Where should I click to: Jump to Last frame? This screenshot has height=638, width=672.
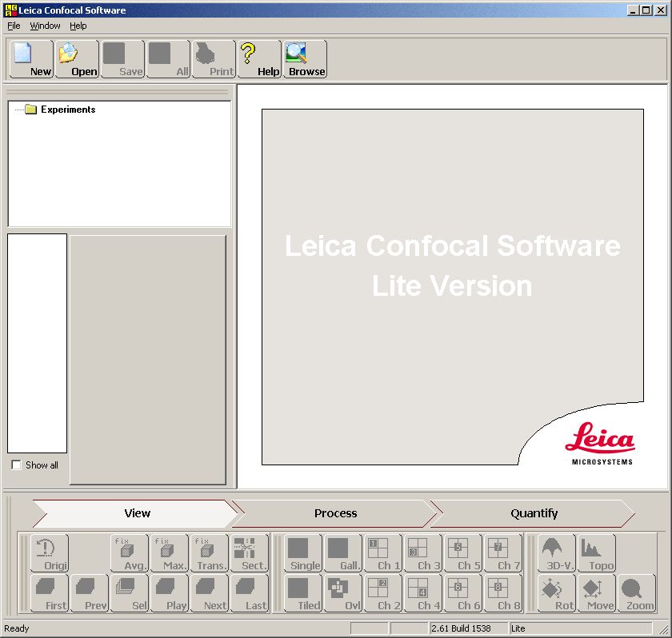(250, 593)
